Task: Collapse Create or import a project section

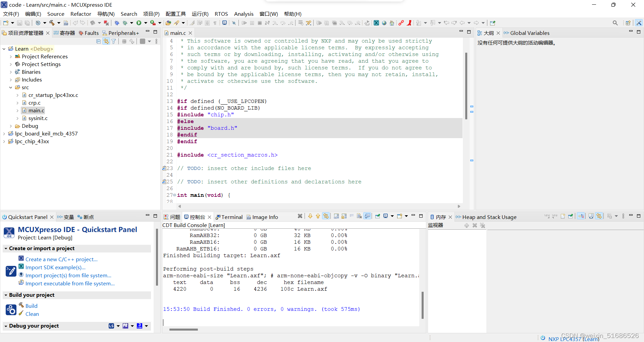Action: tap(6, 248)
